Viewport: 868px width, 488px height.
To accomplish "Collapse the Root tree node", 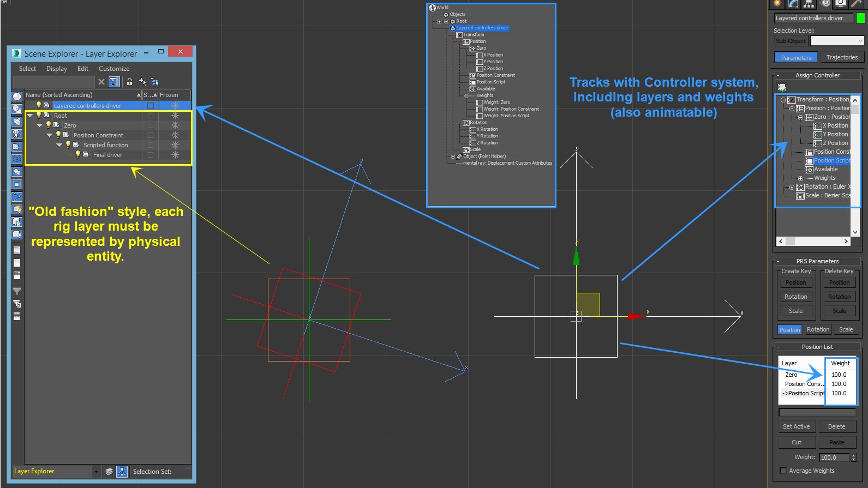I will (x=30, y=116).
